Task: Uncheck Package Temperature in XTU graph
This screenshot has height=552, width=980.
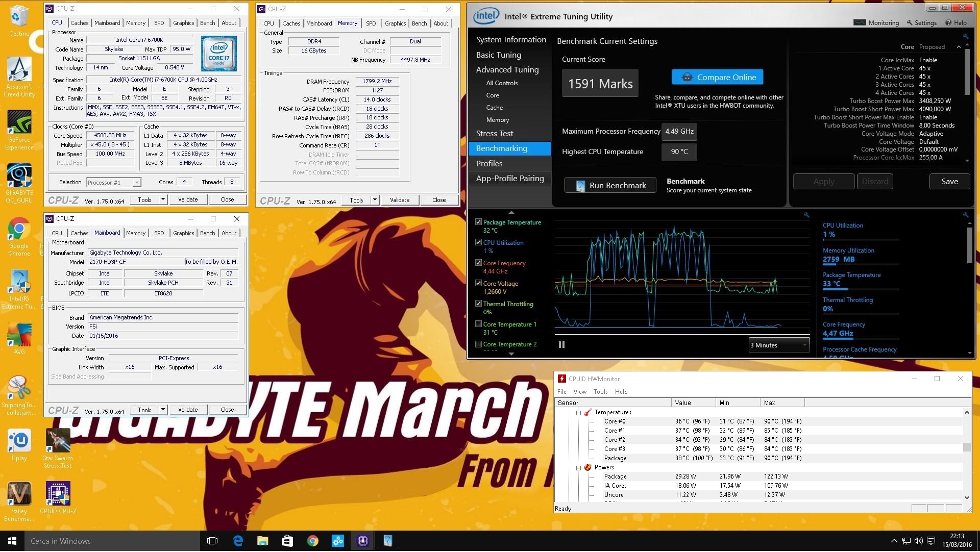Action: (x=478, y=222)
